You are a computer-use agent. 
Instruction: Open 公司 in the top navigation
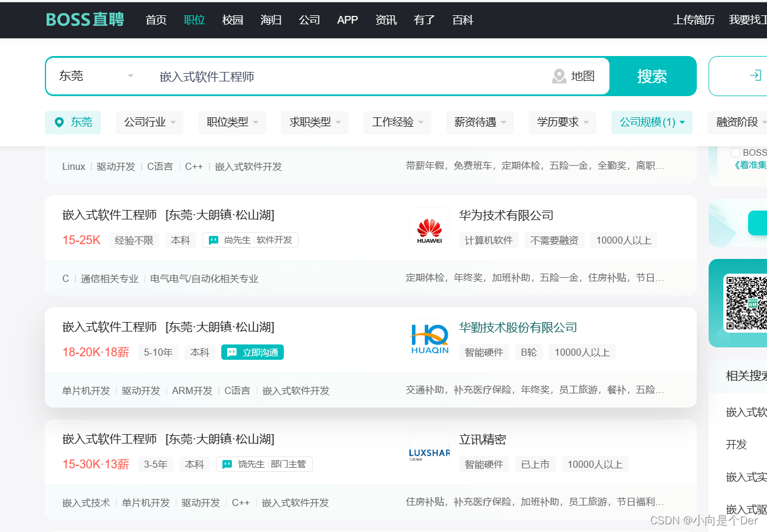[309, 20]
